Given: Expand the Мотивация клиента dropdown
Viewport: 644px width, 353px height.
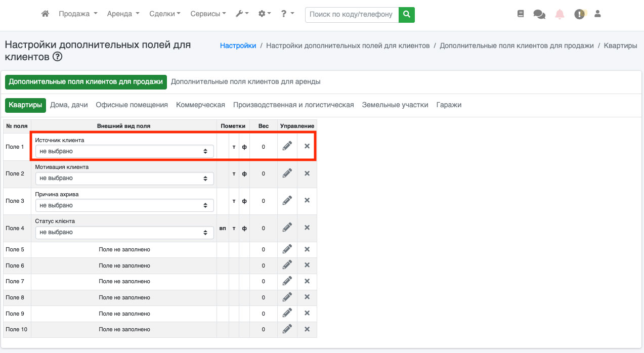Looking at the screenshot, I should 124,178.
